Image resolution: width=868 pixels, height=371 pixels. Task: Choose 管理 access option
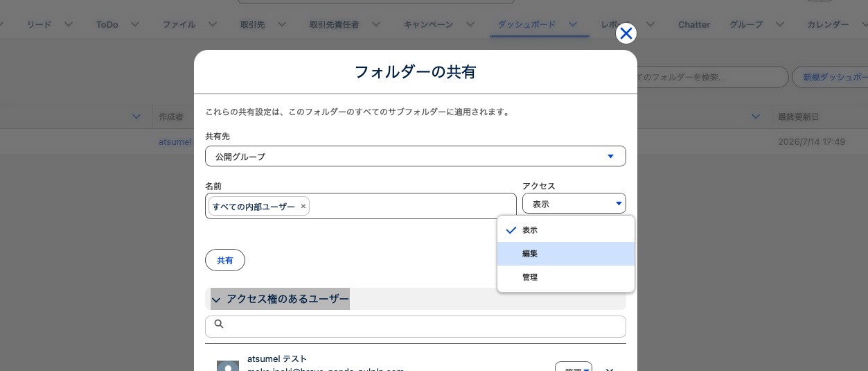[x=566, y=277]
